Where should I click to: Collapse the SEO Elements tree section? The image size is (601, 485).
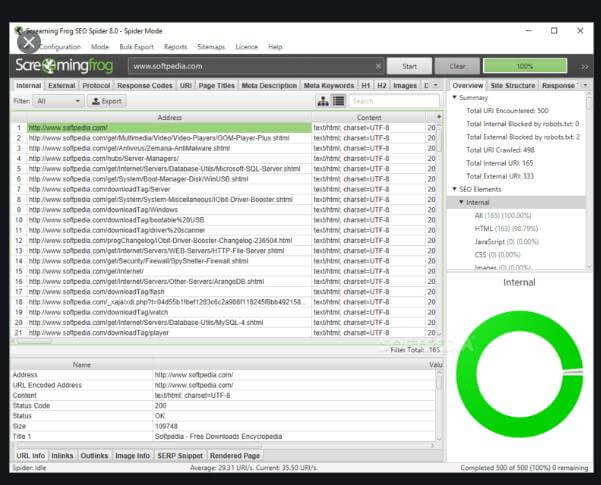pos(454,189)
